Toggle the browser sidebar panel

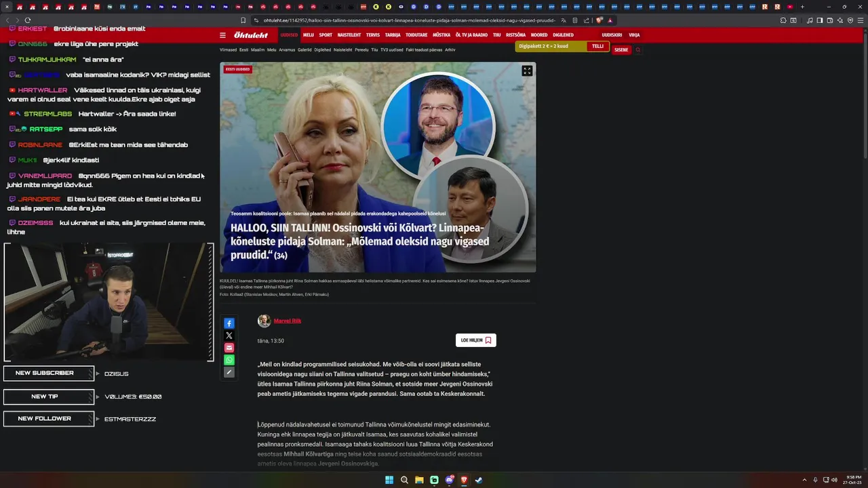(819, 20)
